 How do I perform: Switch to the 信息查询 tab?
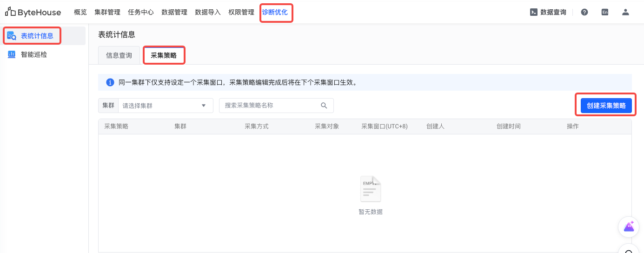click(x=119, y=55)
